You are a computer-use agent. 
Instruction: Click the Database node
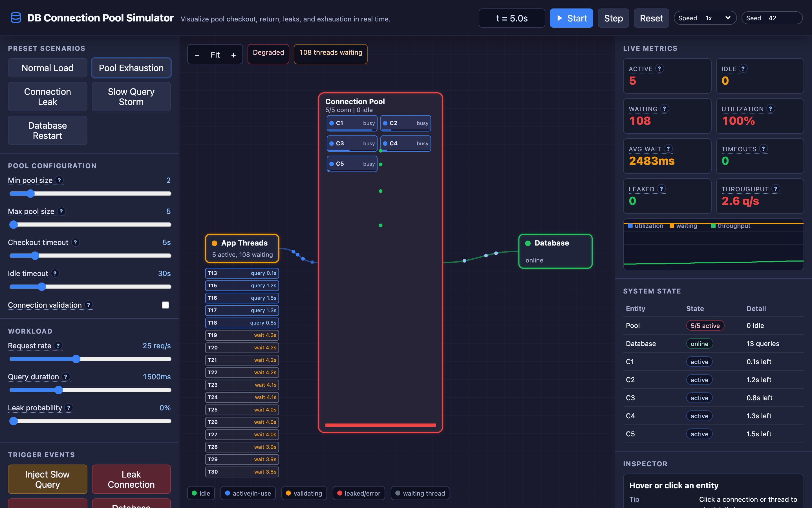pos(555,251)
